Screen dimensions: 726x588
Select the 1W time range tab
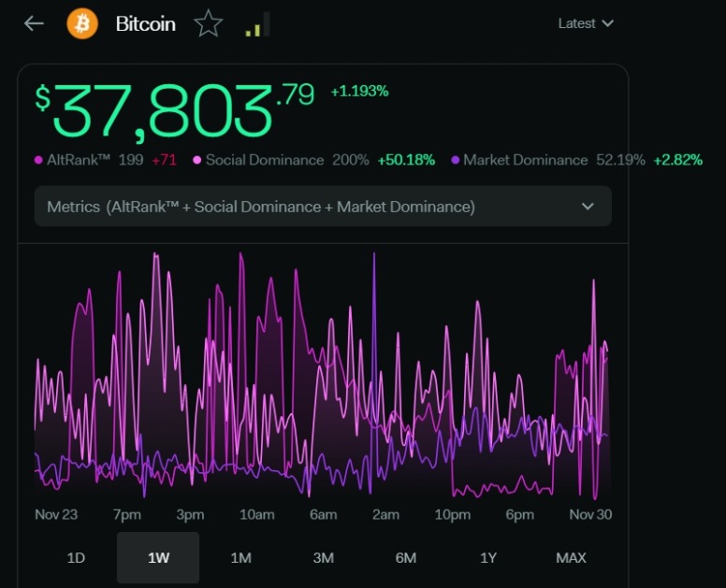pyautogui.click(x=158, y=558)
